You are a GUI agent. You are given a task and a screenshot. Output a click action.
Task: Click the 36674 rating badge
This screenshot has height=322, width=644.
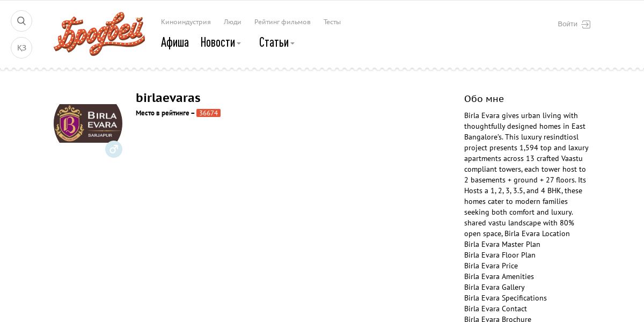208,113
